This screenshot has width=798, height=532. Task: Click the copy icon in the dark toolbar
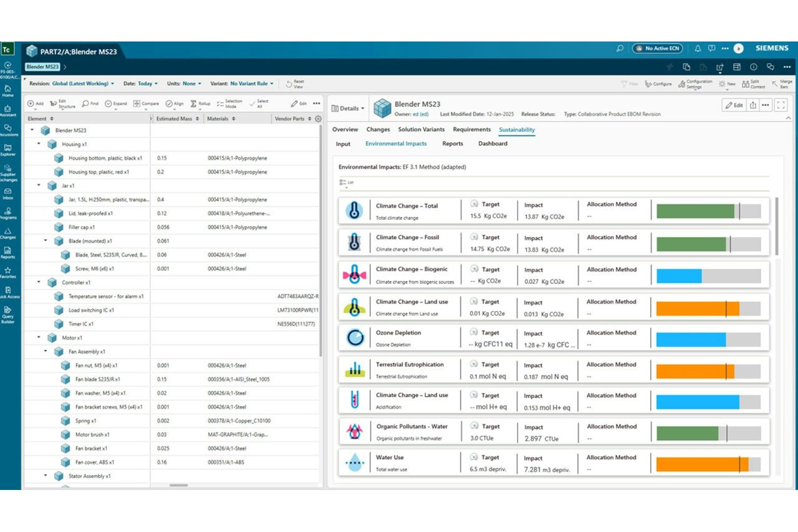pyautogui.click(x=686, y=67)
